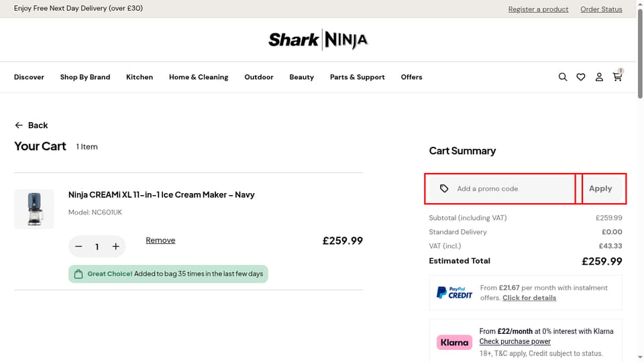Click the item price £259.99

pos(343,241)
